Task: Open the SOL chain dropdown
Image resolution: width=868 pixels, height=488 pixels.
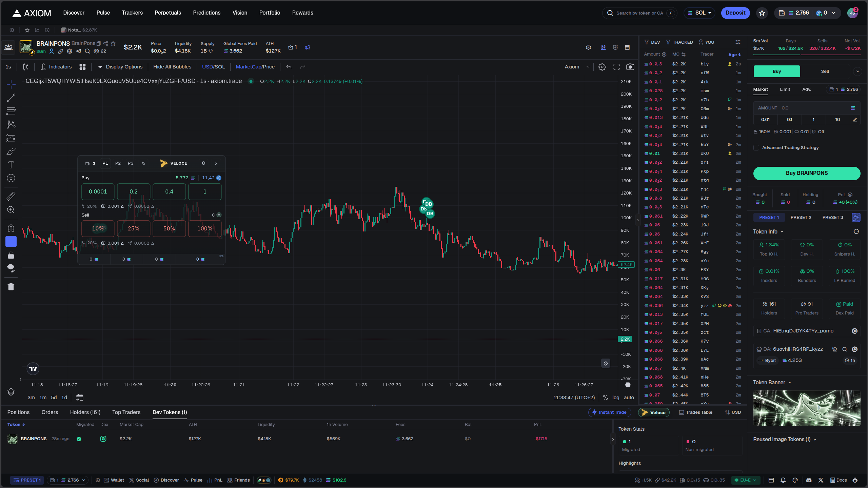Action: [699, 13]
